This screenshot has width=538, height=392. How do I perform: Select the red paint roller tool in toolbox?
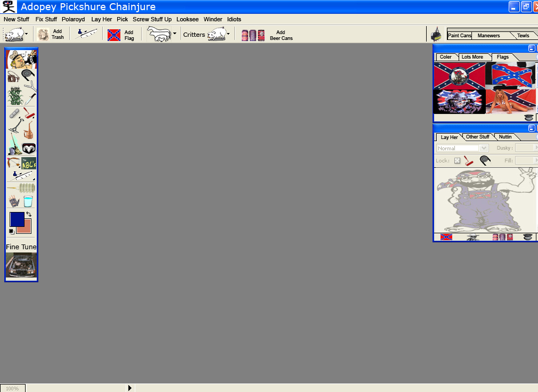point(29,113)
